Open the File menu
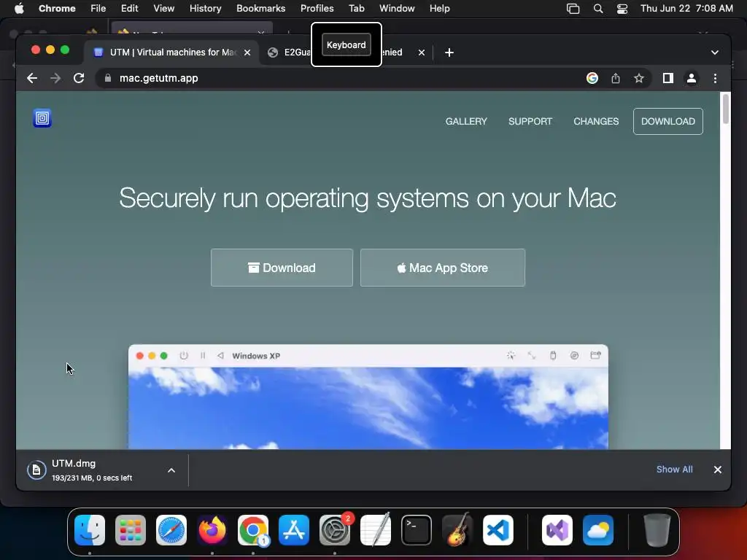The height and width of the screenshot is (560, 747). tap(98, 8)
